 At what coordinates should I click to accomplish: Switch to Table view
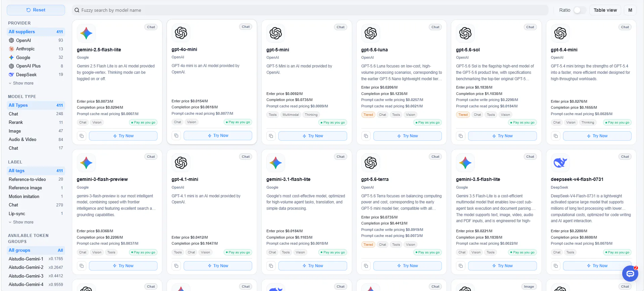tap(605, 10)
